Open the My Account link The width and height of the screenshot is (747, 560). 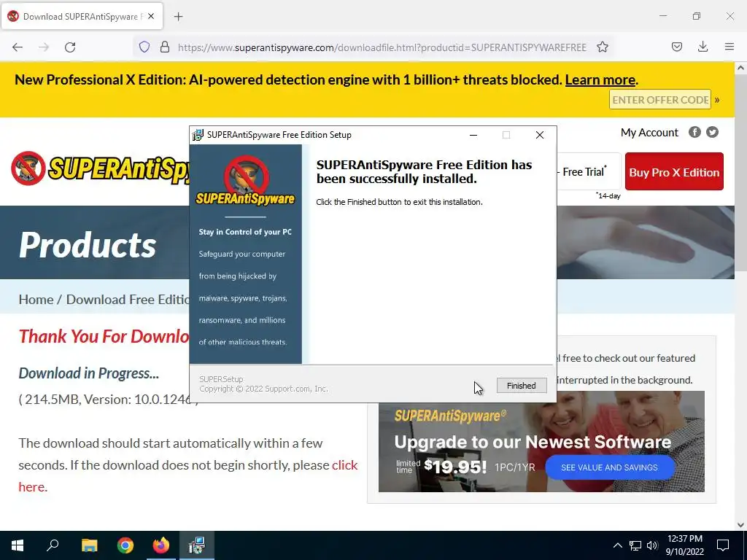pyautogui.click(x=649, y=133)
